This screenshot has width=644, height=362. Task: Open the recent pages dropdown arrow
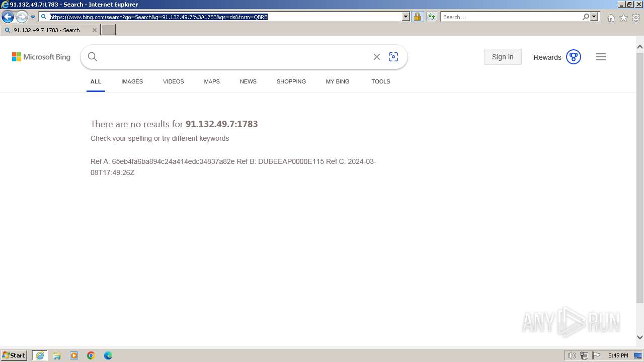click(33, 17)
